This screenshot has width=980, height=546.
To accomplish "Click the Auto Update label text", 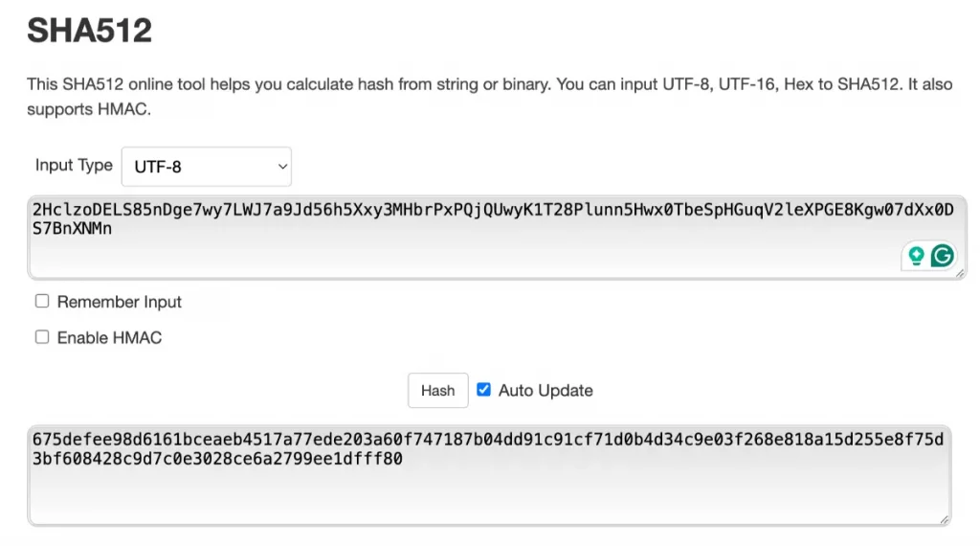I will click(x=546, y=390).
